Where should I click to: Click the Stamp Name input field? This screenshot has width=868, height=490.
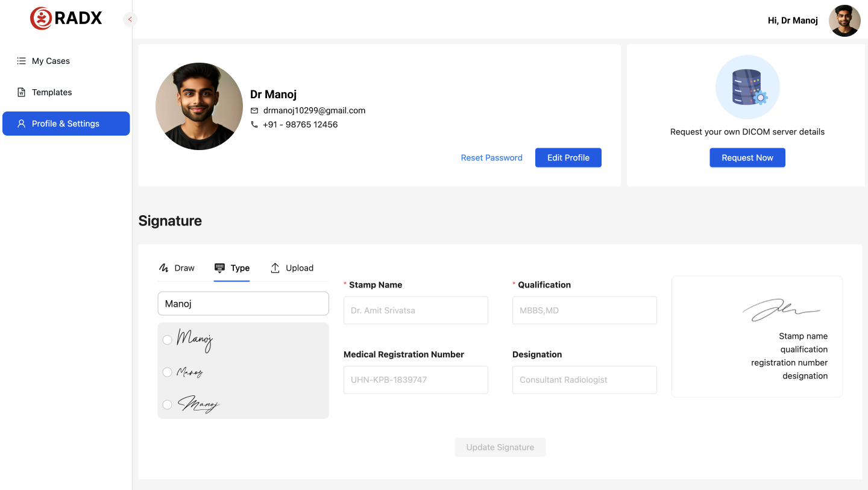(415, 310)
